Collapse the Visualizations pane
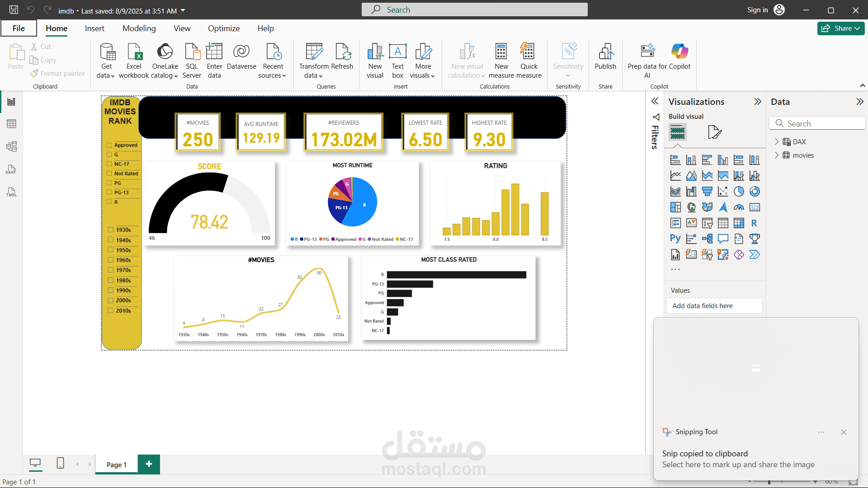The height and width of the screenshot is (488, 868). point(758,102)
